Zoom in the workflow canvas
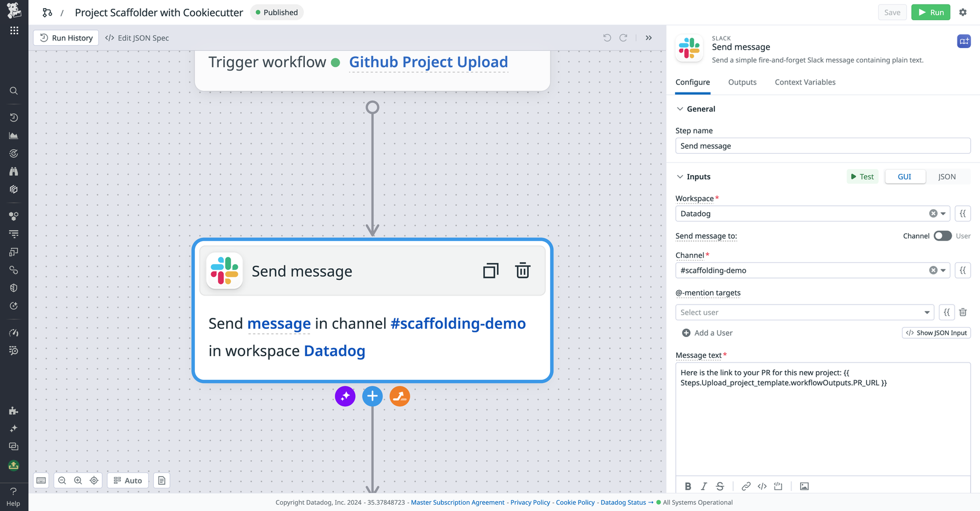Screen dimensions: 980x511 point(78,480)
